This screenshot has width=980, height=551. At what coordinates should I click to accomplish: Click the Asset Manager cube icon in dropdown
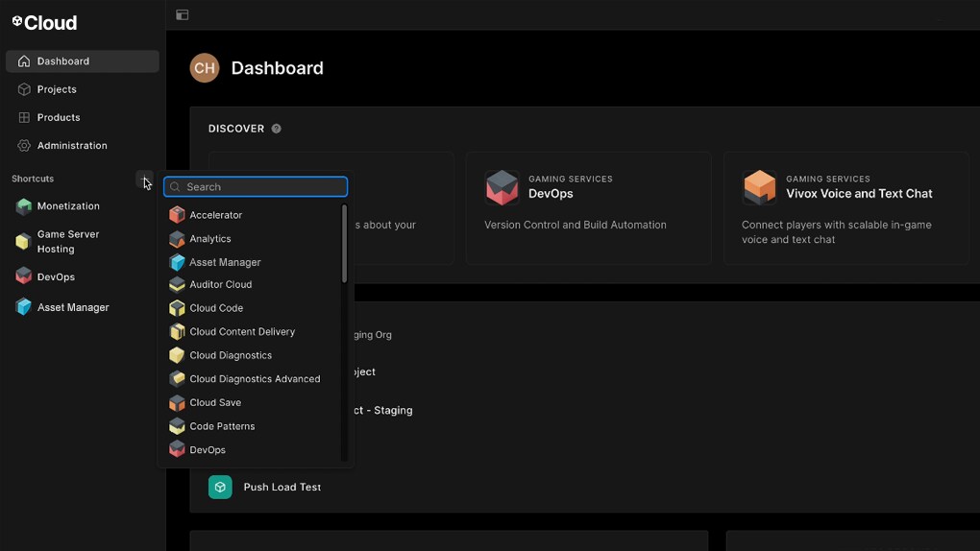[177, 262]
